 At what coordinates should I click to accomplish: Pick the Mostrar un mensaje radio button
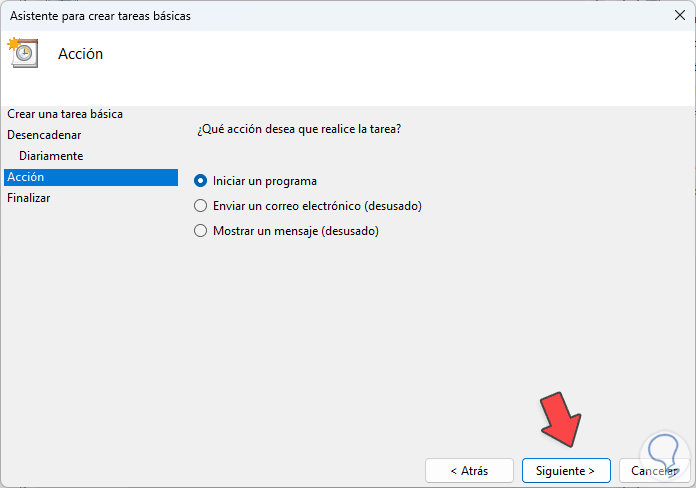point(200,231)
